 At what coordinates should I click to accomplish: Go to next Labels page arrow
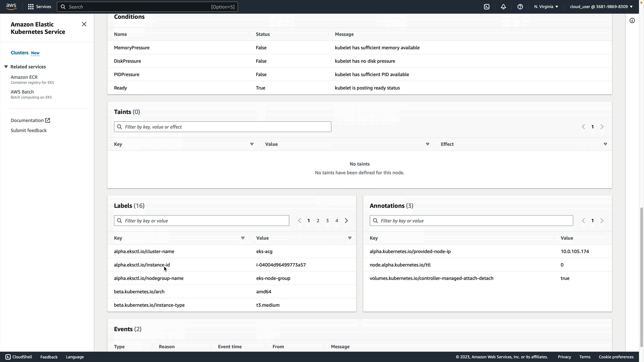(x=346, y=221)
